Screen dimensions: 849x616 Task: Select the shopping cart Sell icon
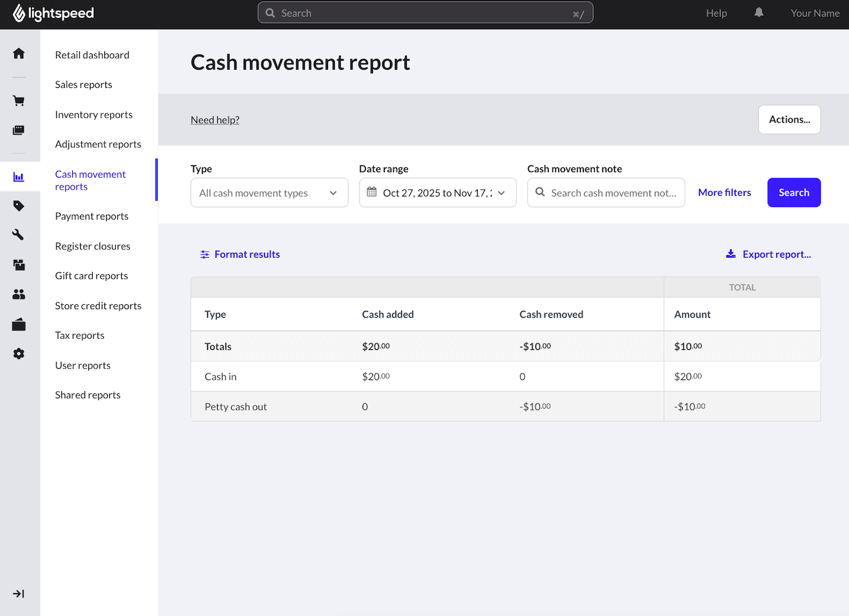coord(19,100)
